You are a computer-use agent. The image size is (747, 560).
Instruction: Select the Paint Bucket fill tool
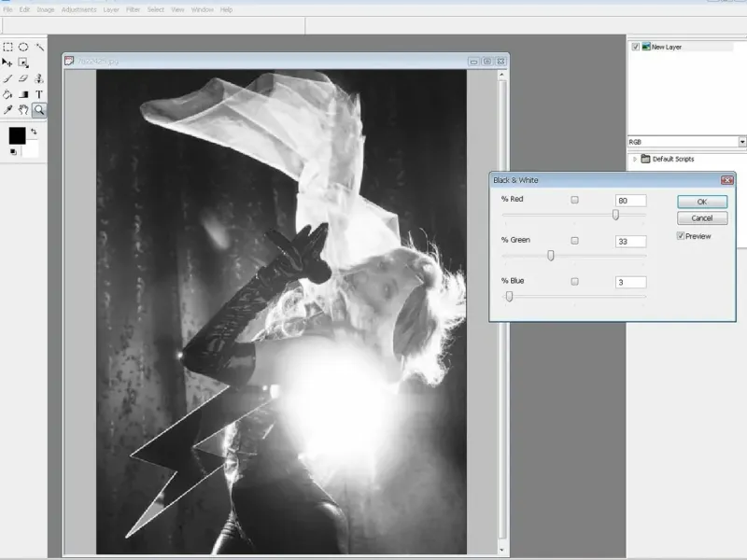pos(7,94)
